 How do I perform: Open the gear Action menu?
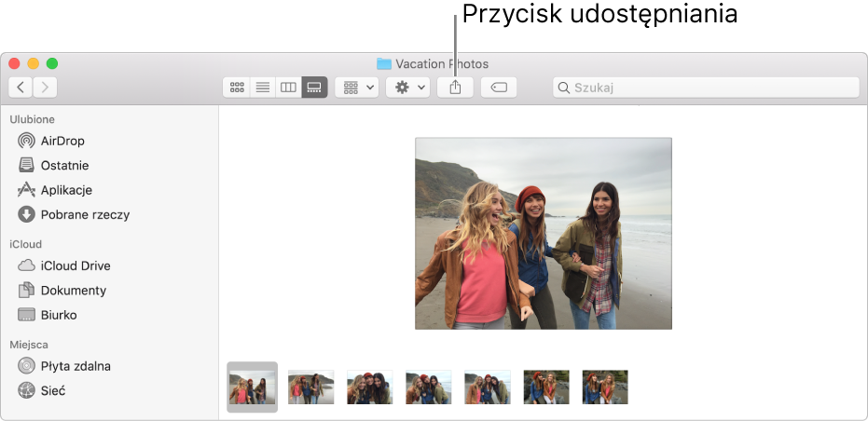click(x=408, y=88)
